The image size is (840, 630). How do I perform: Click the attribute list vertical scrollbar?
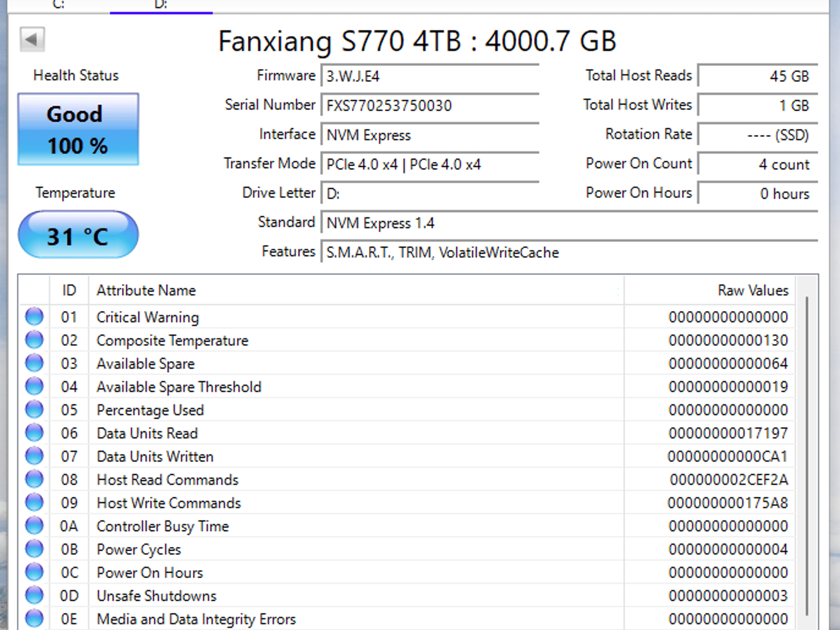pyautogui.click(x=806, y=455)
